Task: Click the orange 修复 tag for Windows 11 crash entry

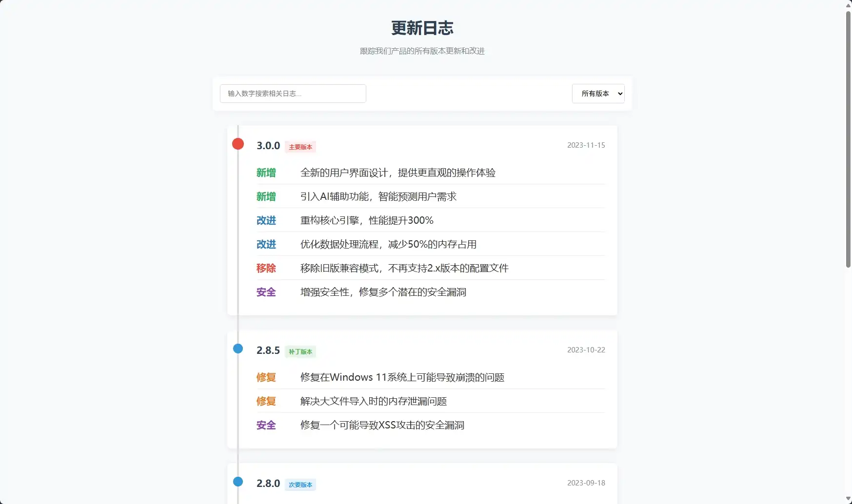Action: [266, 377]
